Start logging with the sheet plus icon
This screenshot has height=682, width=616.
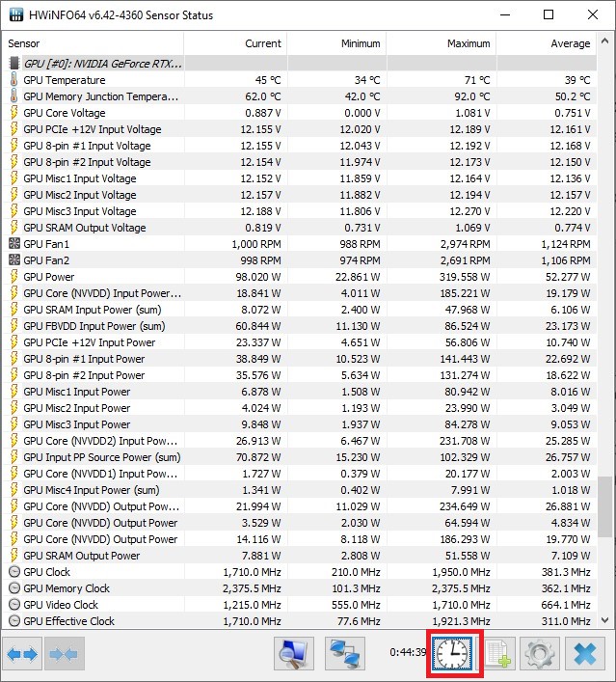click(498, 654)
